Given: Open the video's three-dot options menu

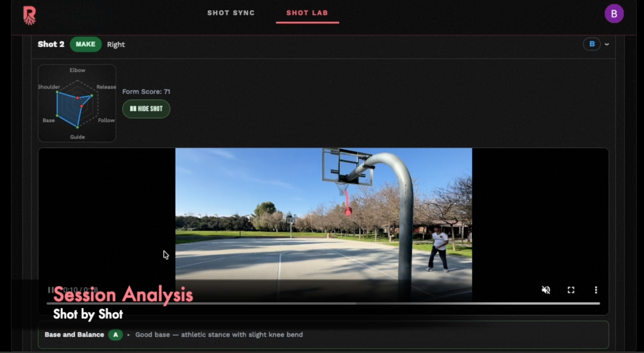Looking at the screenshot, I should click(x=596, y=290).
